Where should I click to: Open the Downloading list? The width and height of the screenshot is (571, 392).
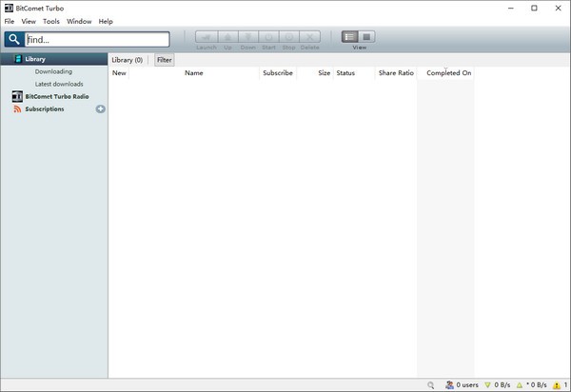point(53,71)
